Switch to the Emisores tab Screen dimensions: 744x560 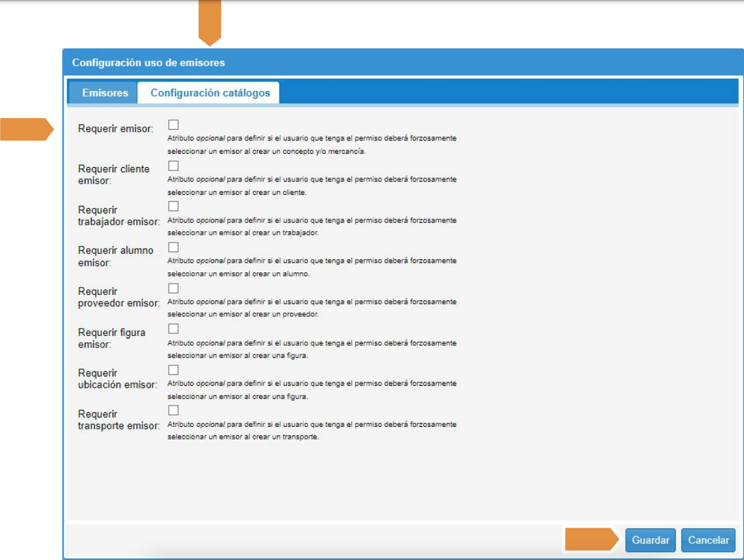[105, 93]
